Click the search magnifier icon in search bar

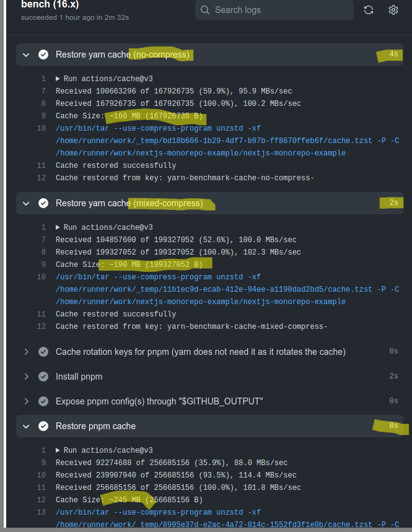pos(204,10)
